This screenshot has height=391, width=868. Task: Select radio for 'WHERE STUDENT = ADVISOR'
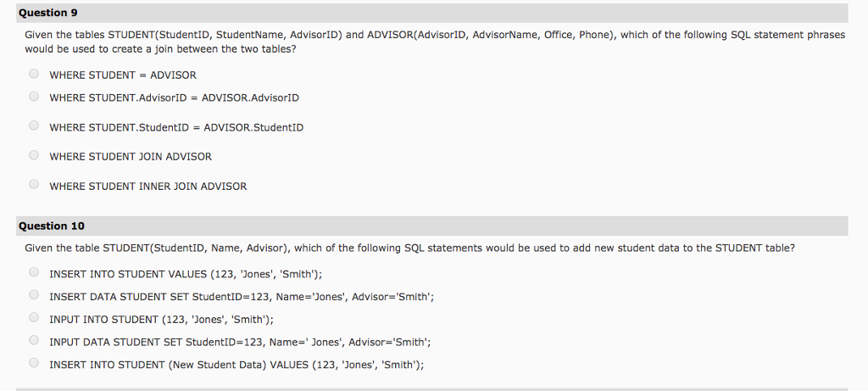(34, 75)
